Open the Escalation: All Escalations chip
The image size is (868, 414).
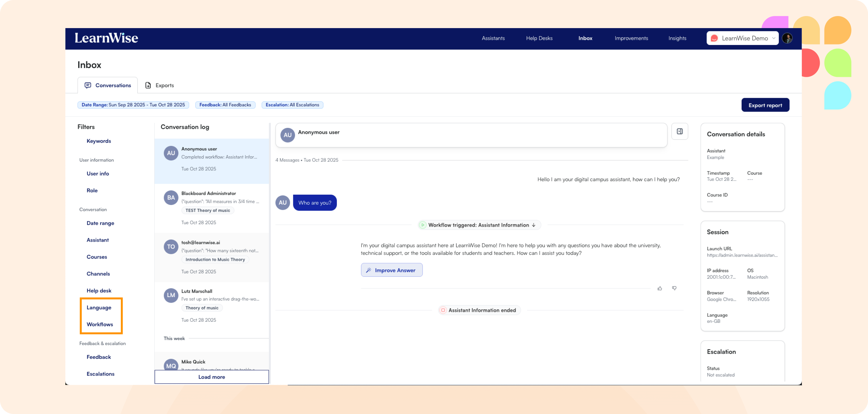pyautogui.click(x=292, y=105)
